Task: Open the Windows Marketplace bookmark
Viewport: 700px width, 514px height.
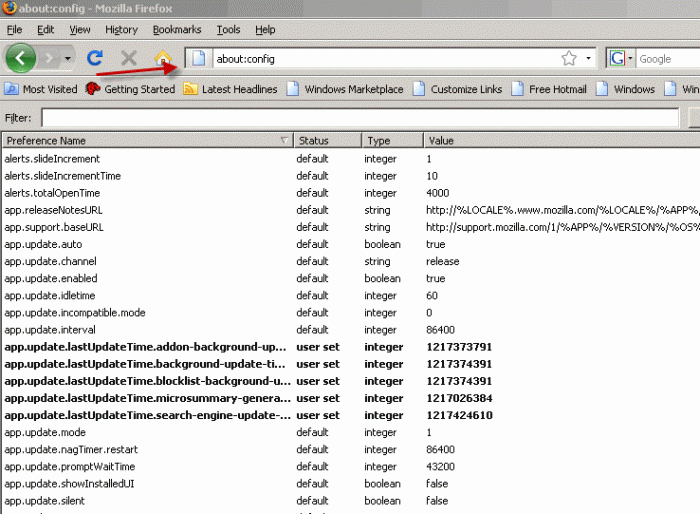Action: point(345,89)
